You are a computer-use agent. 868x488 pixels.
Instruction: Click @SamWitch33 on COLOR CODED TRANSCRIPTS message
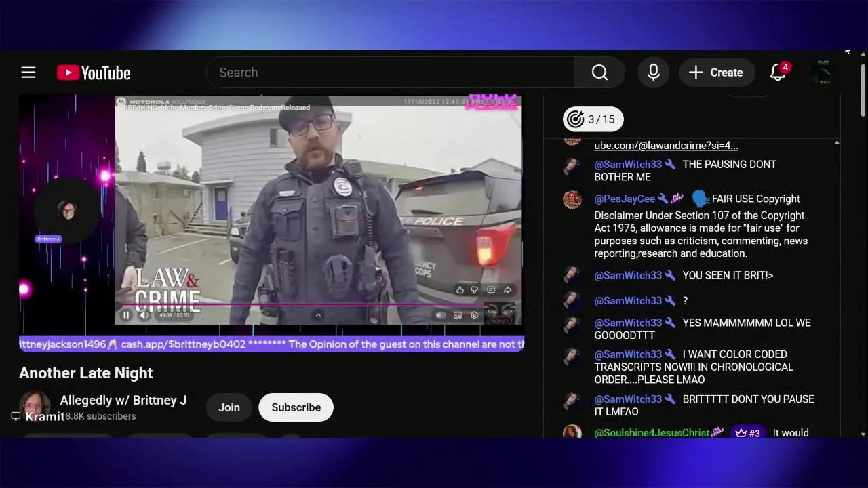(x=628, y=354)
